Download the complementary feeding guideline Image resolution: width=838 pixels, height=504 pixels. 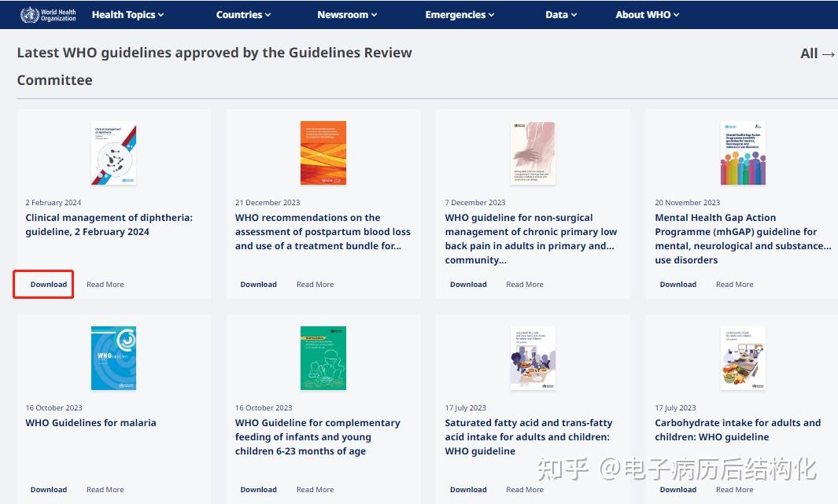point(259,490)
